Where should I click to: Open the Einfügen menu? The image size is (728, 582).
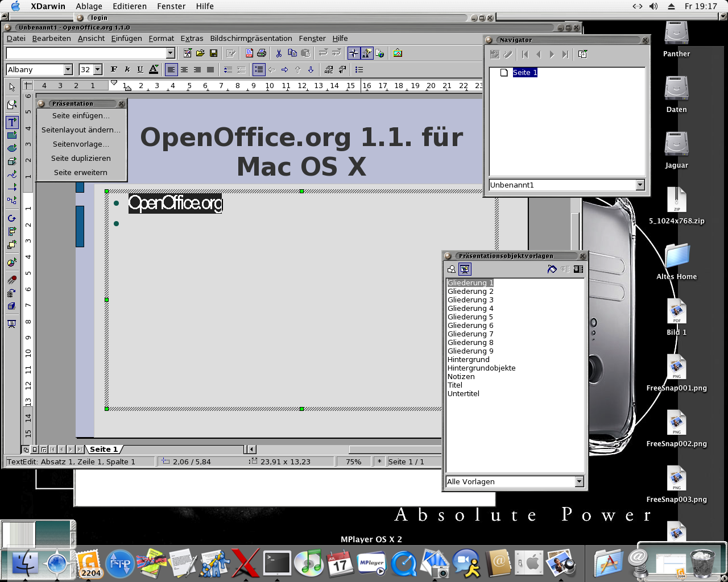(x=126, y=39)
